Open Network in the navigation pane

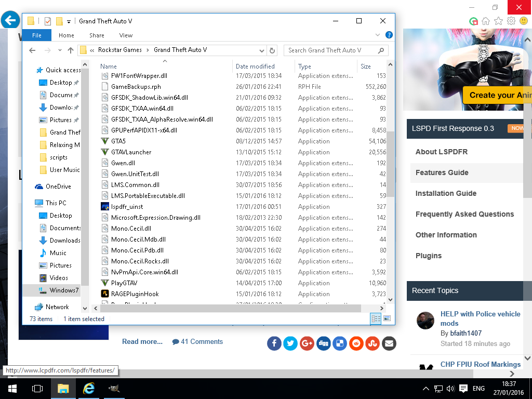click(x=57, y=307)
